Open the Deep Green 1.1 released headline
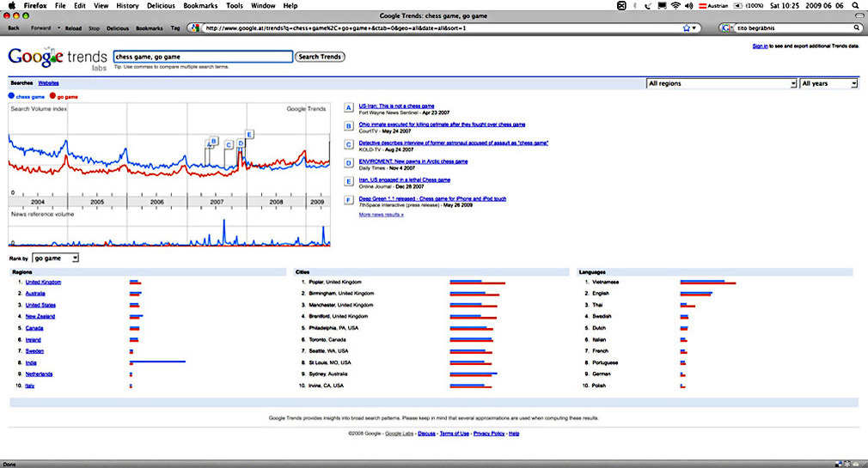 click(x=432, y=198)
